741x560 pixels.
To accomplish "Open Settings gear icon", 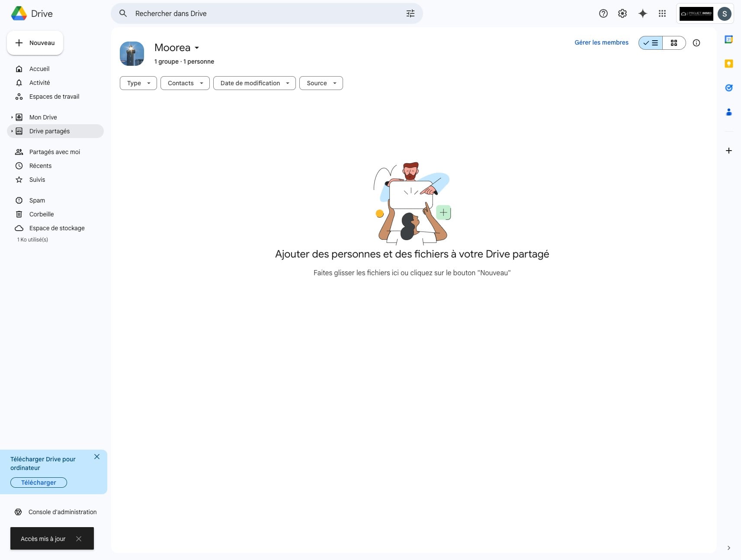I will click(x=622, y=13).
